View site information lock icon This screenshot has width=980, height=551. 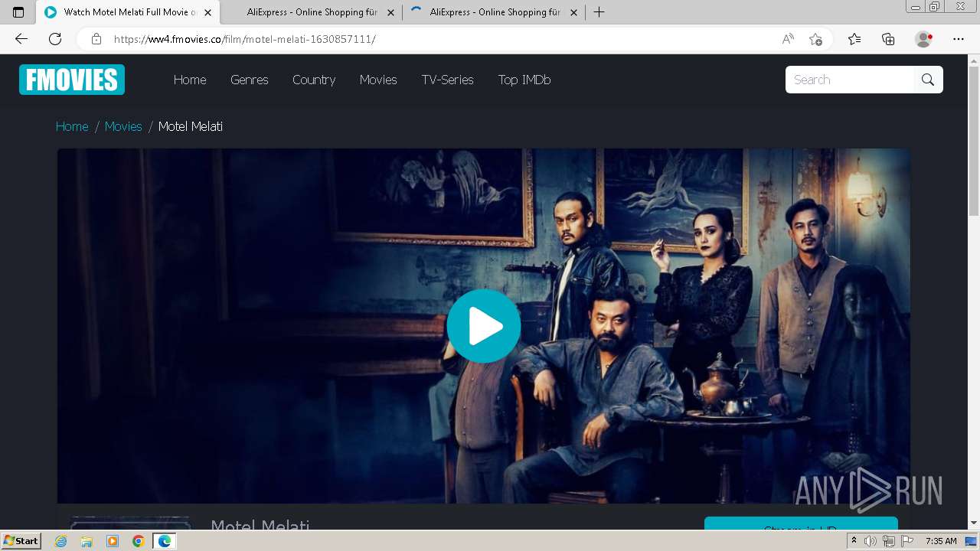point(96,39)
